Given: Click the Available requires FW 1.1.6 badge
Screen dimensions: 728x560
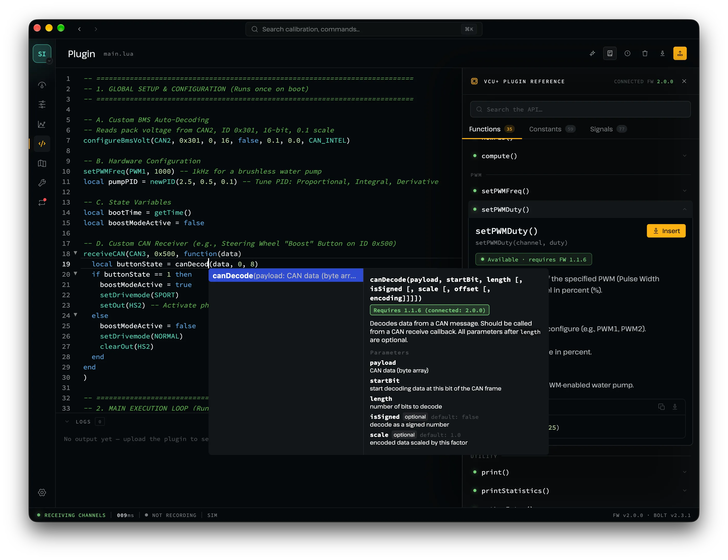Looking at the screenshot, I should click(x=533, y=259).
